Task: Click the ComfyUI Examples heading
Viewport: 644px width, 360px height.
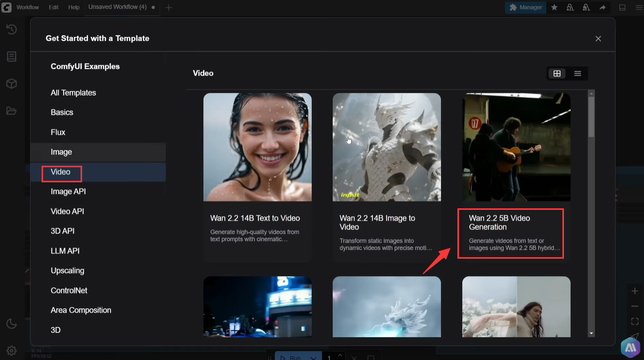Action: coord(85,66)
